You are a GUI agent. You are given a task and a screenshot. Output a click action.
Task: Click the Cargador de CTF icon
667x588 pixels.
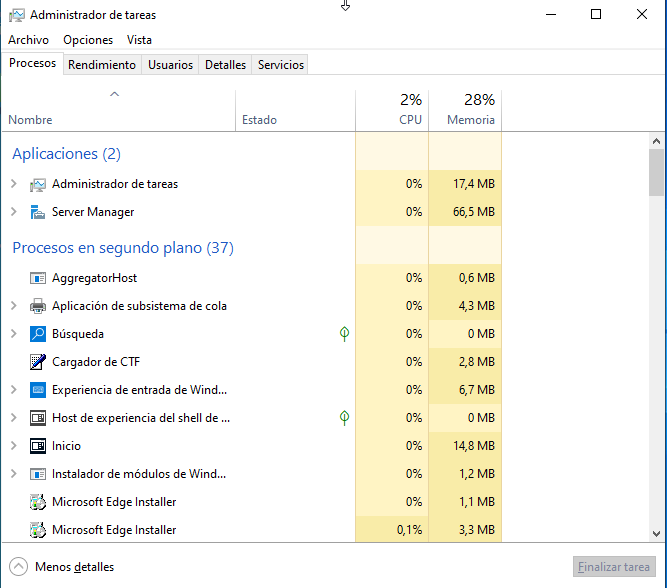tap(38, 362)
